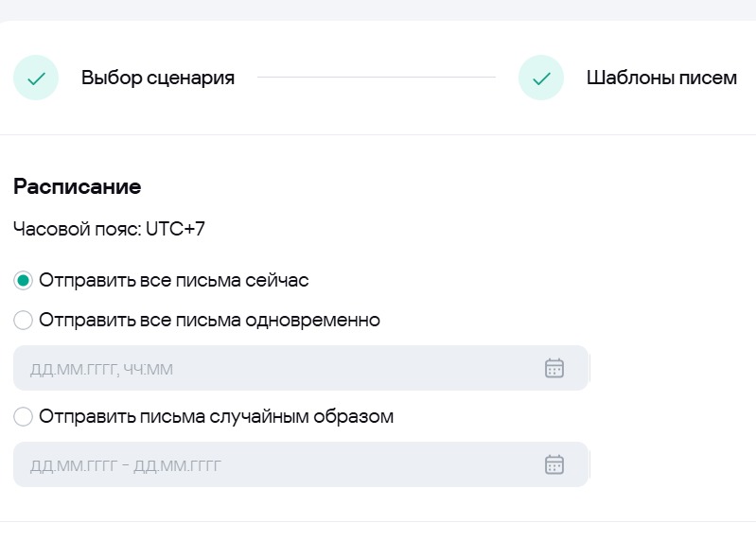
Task: Click the UTC+7 timezone value
Action: 175,229
